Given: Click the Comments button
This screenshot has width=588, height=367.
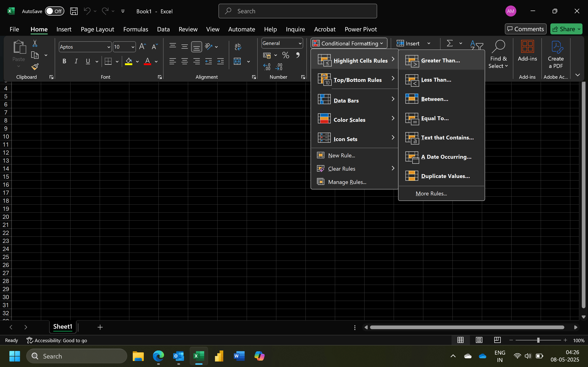Looking at the screenshot, I should point(525,29).
